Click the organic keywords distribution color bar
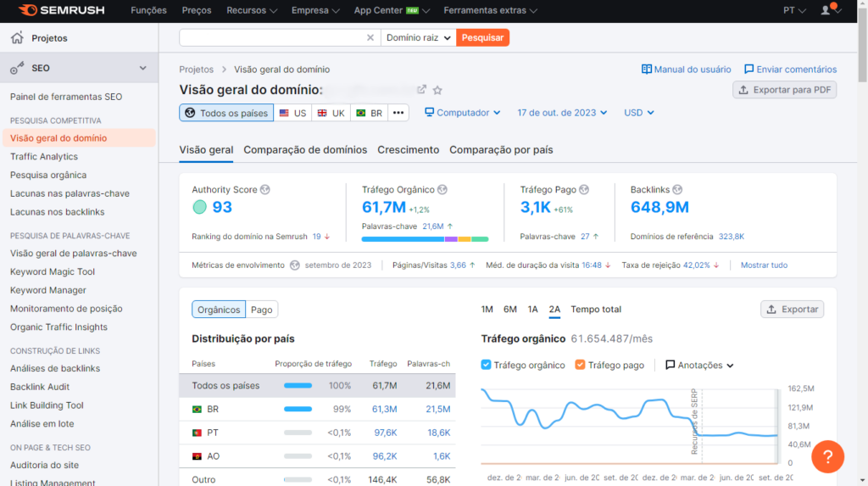Screen dimensions: 868x486 click(x=425, y=239)
